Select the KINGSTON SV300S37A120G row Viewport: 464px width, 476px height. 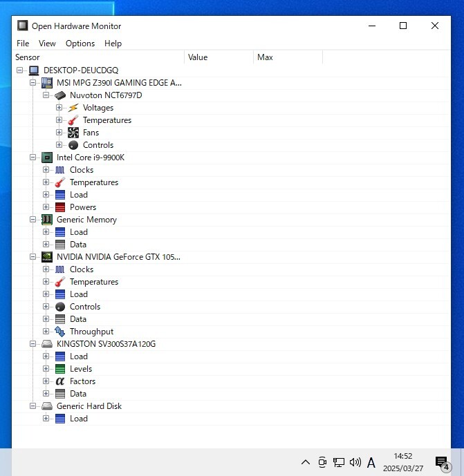click(x=231, y=344)
